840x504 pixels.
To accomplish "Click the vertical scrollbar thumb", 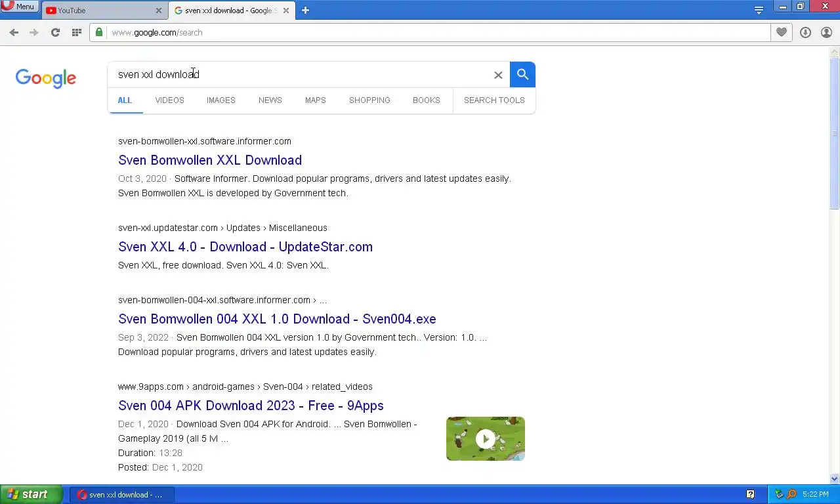I will click(835, 133).
